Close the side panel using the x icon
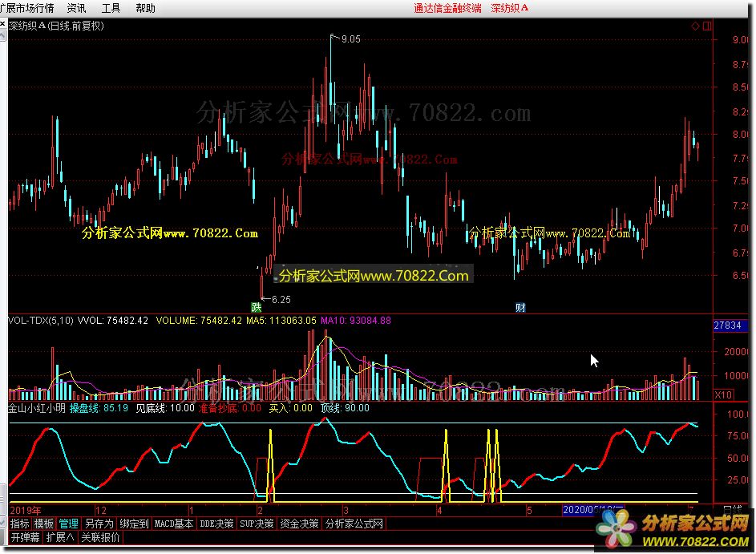This screenshot has width=756, height=554. click(x=2, y=22)
